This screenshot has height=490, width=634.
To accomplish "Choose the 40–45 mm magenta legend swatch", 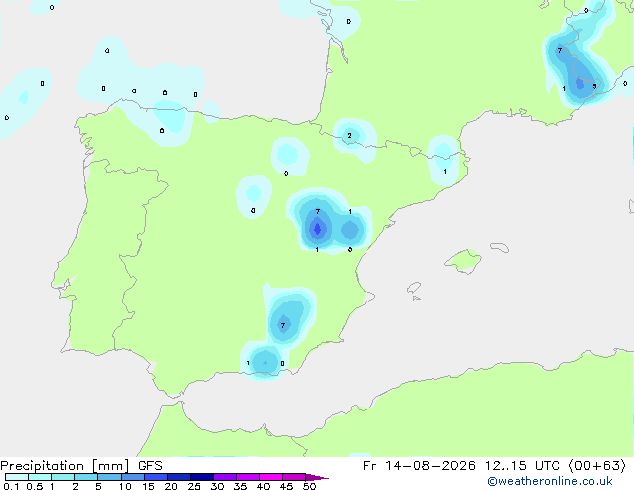I will 271,477.
